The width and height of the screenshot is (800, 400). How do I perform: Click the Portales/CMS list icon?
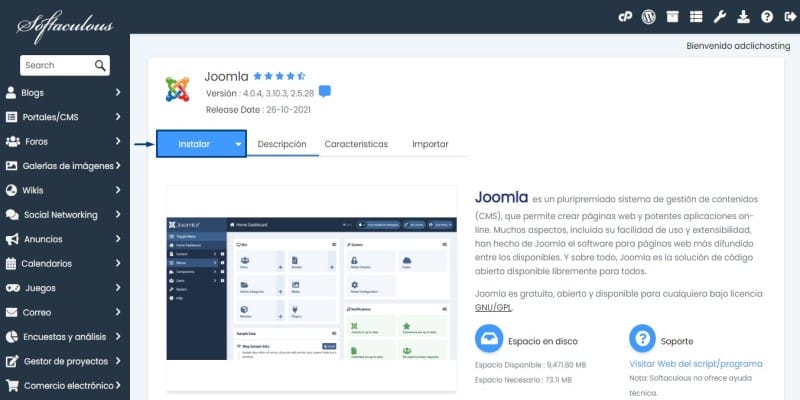(11, 117)
